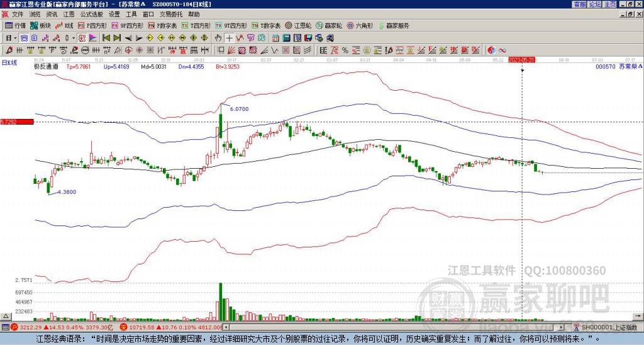Click the colorful flag icon
The height and width of the screenshot is (345, 644).
click(93, 38)
